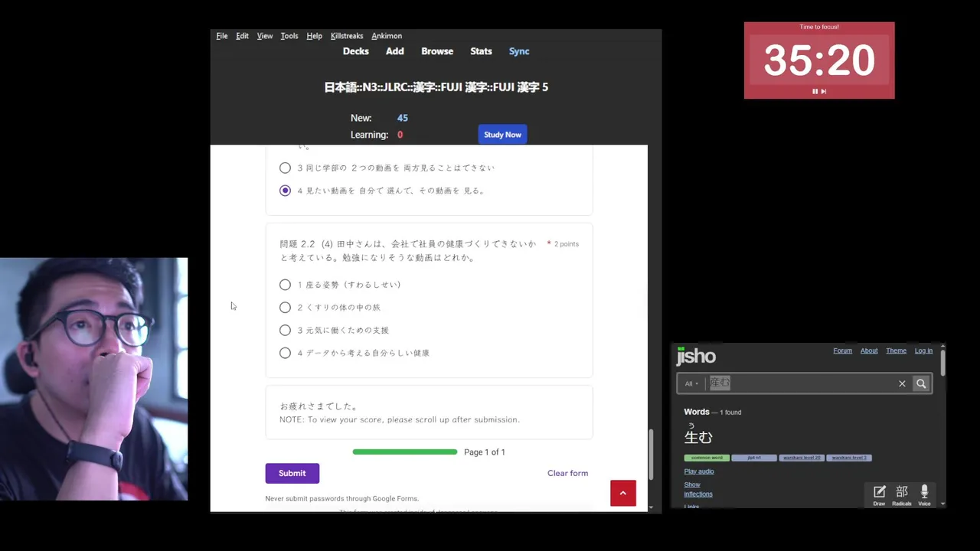Select radio option 3 同じ学部の2つの動画
Screen dimensions: 980x551
click(285, 168)
